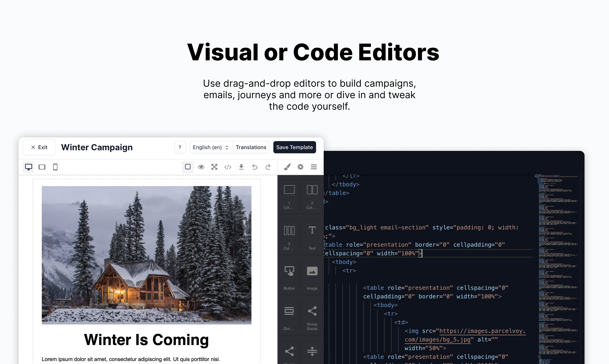Click the Winter Campaign title
The height and width of the screenshot is (364, 609).
coord(97,147)
